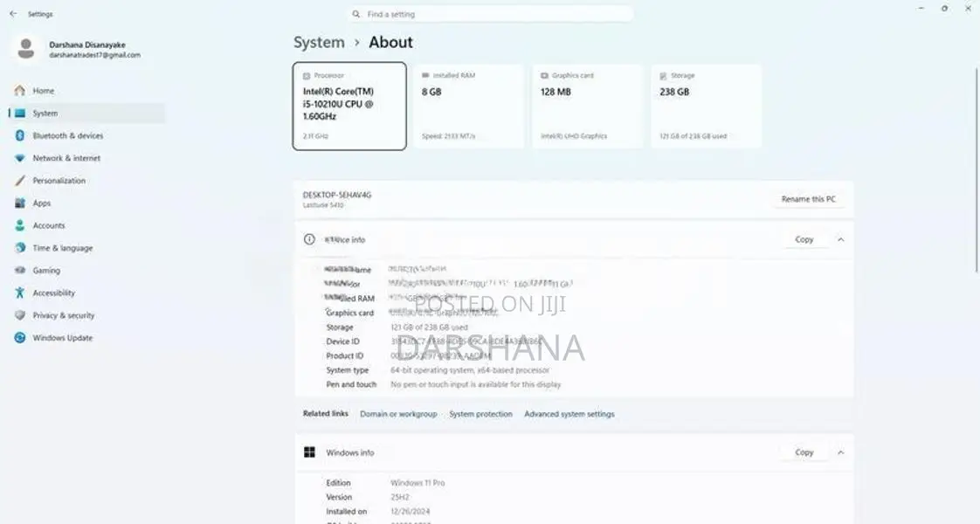Open Accounts settings
The height and width of the screenshot is (524, 980).
tap(87, 225)
